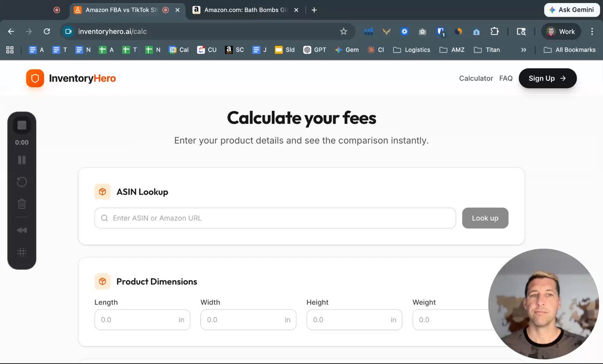Open the blue T docs bookmark

click(x=60, y=50)
